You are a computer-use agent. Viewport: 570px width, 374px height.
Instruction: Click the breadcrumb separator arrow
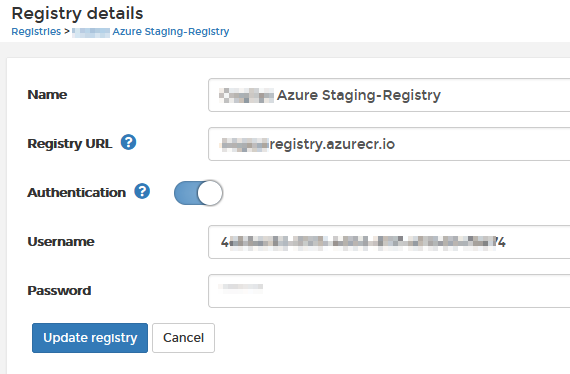[67, 32]
